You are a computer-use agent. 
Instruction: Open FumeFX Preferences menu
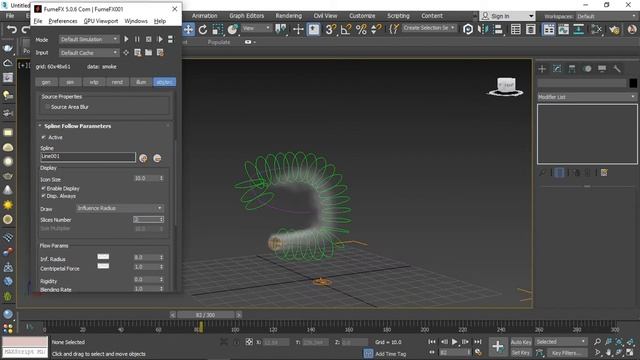(63, 21)
